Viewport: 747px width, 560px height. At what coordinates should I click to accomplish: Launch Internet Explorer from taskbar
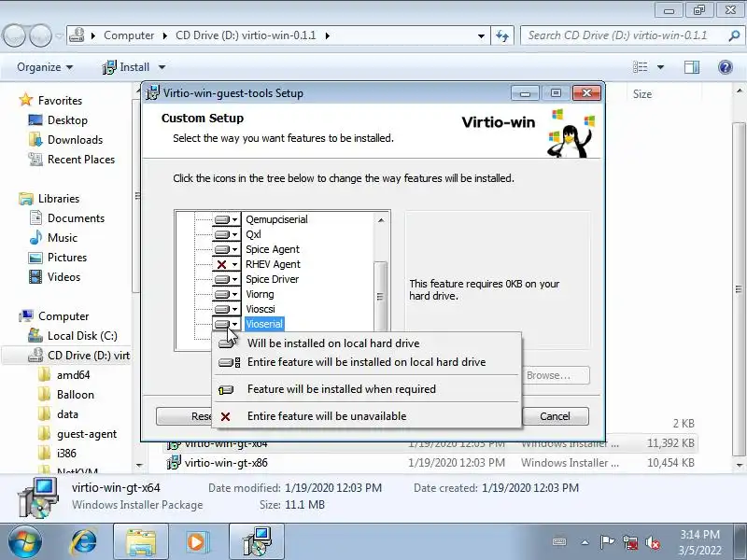pos(84,542)
